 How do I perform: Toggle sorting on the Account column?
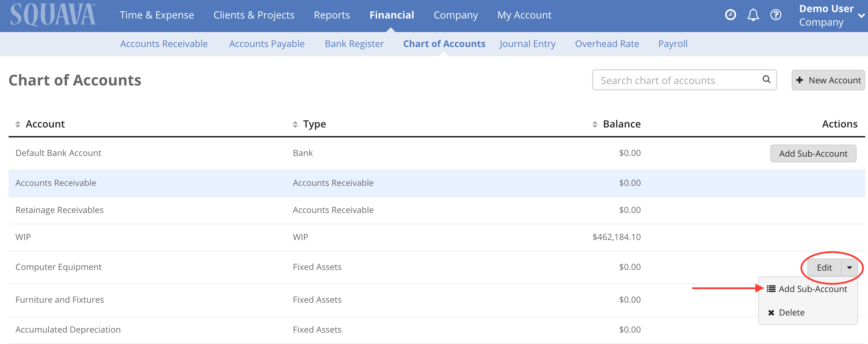pos(17,124)
